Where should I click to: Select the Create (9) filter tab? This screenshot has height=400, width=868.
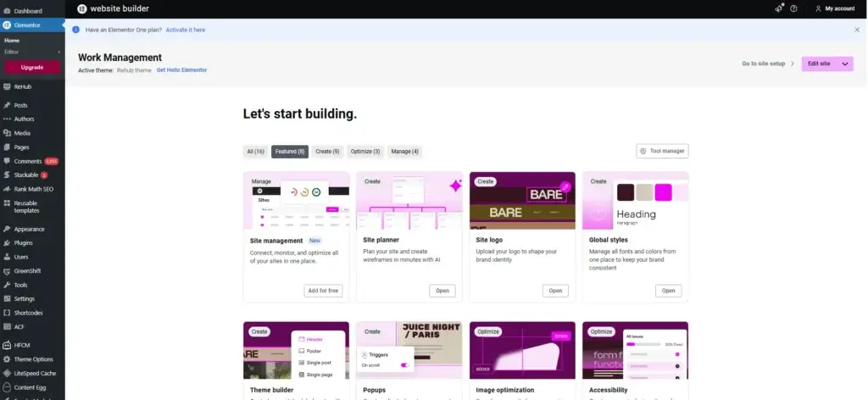pyautogui.click(x=327, y=152)
